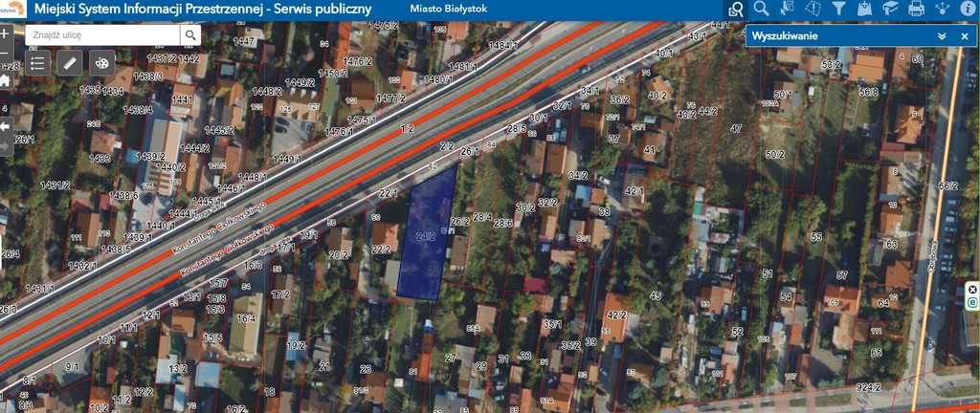Click the add map layer icon
Screen dimensions: 980x413
pos(865,9)
